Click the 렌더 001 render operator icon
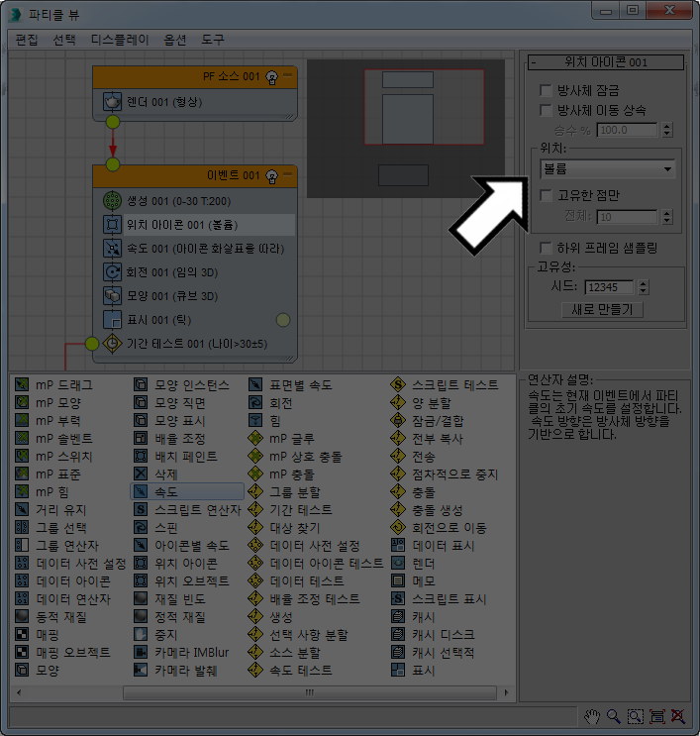This screenshot has height=736, width=700. coord(112,102)
